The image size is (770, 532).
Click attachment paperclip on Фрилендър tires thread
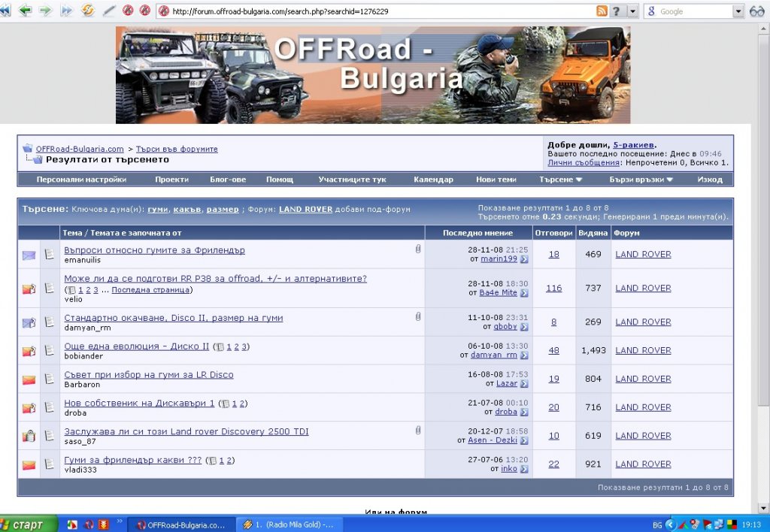click(x=418, y=249)
